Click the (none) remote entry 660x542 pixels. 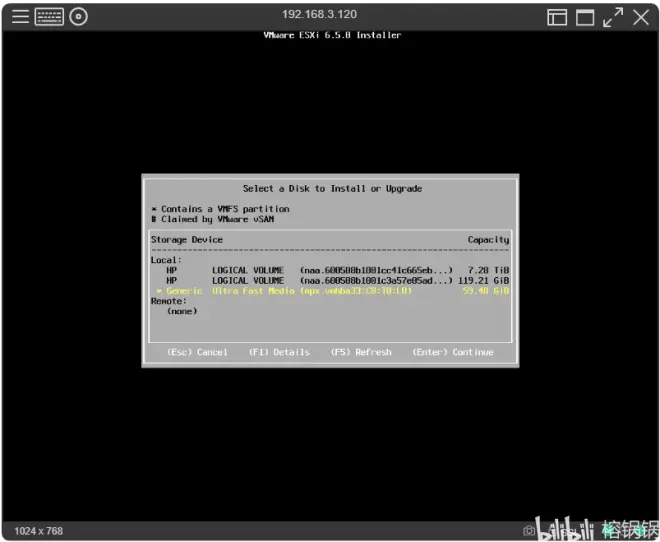[x=182, y=311]
